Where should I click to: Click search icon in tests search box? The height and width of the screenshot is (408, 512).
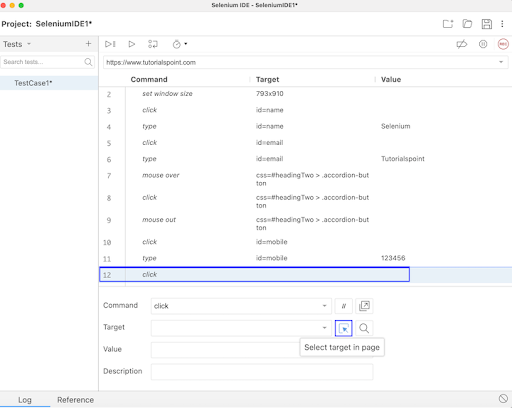(x=88, y=62)
